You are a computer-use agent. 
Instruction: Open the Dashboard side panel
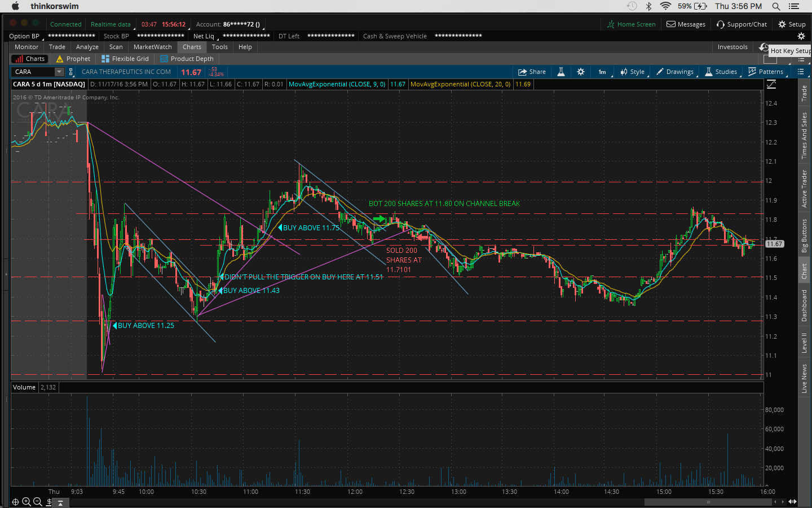coord(804,305)
